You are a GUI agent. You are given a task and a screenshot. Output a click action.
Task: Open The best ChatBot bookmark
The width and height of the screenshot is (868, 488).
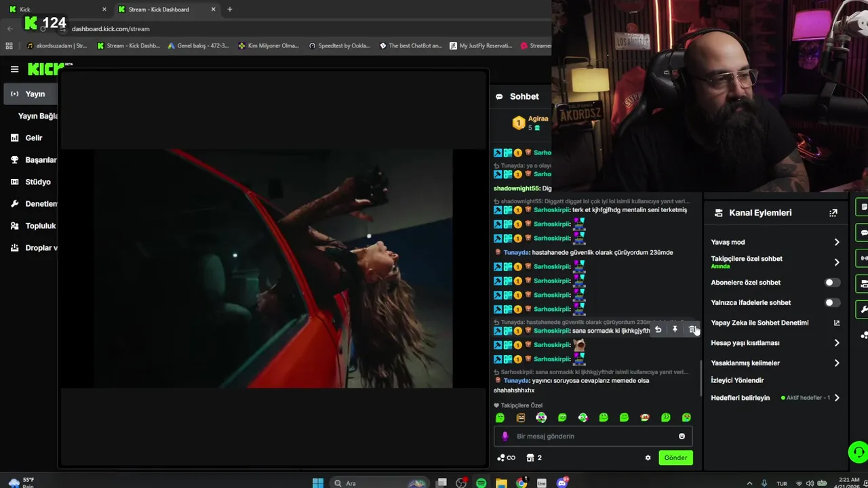[410, 46]
